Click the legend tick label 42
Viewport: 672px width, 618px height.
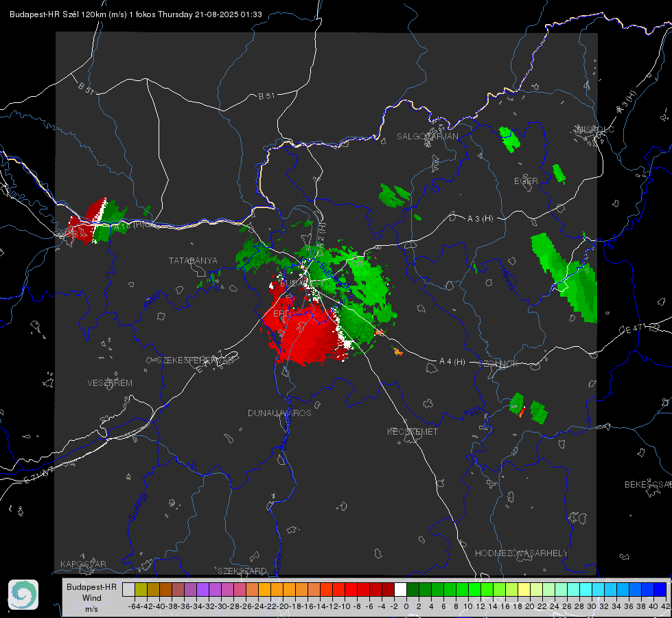[665, 606]
